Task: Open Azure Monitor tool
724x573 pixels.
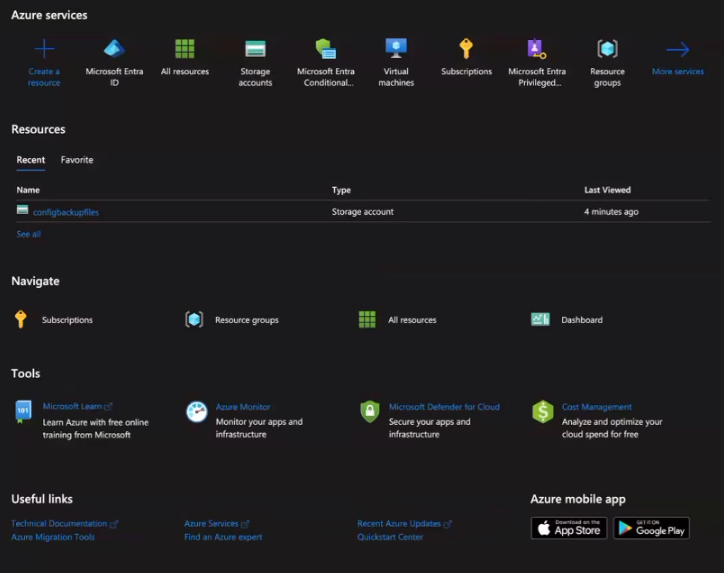Action: pos(243,407)
